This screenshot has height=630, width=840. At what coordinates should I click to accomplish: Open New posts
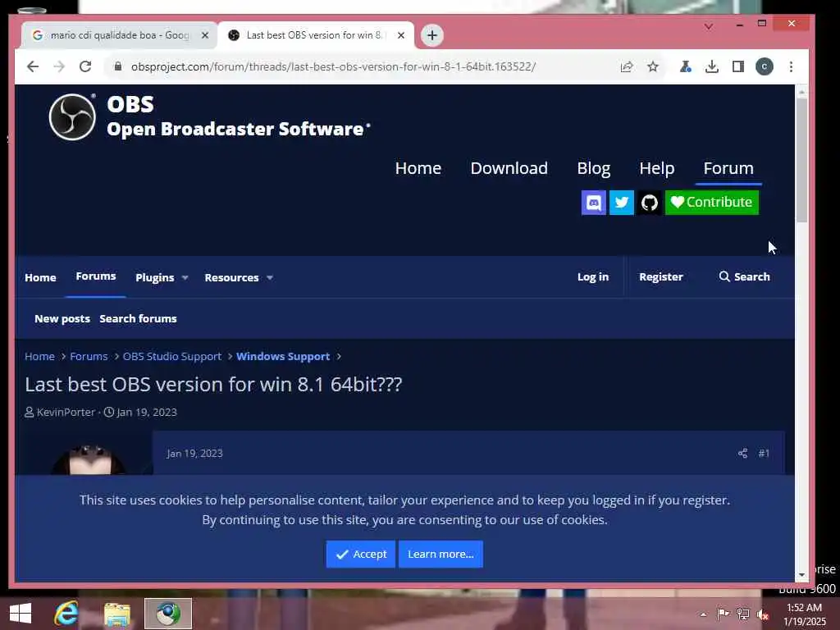[62, 319]
